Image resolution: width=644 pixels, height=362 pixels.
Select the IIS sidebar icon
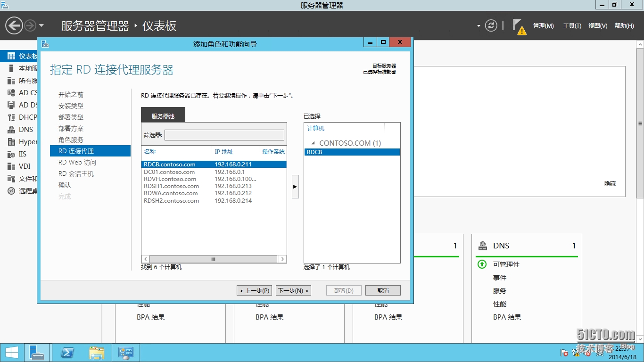(11, 154)
